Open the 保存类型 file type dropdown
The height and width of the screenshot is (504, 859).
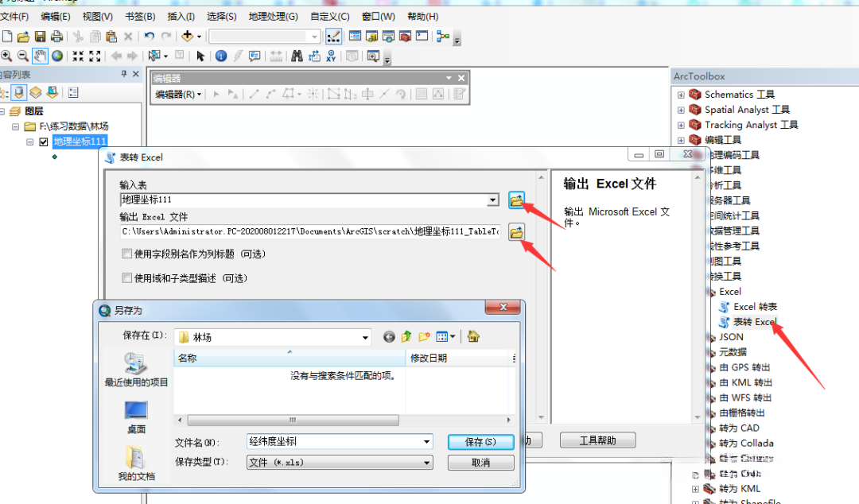coord(427,462)
